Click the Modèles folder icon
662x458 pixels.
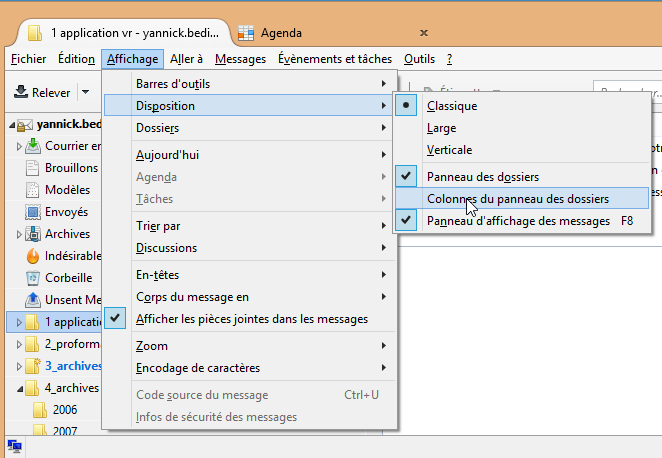coord(32,190)
